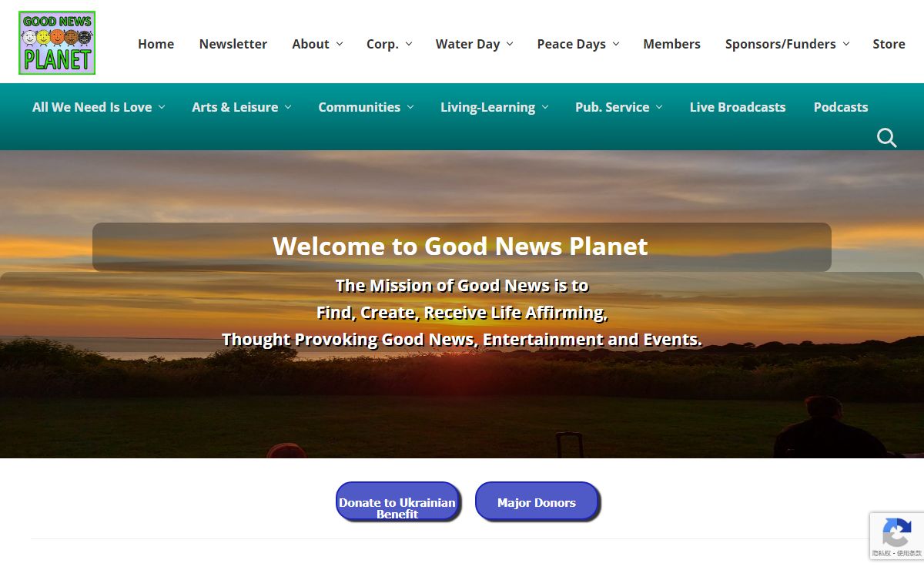The width and height of the screenshot is (924, 570).
Task: Open the Water Day menu item
Action: click(x=467, y=44)
